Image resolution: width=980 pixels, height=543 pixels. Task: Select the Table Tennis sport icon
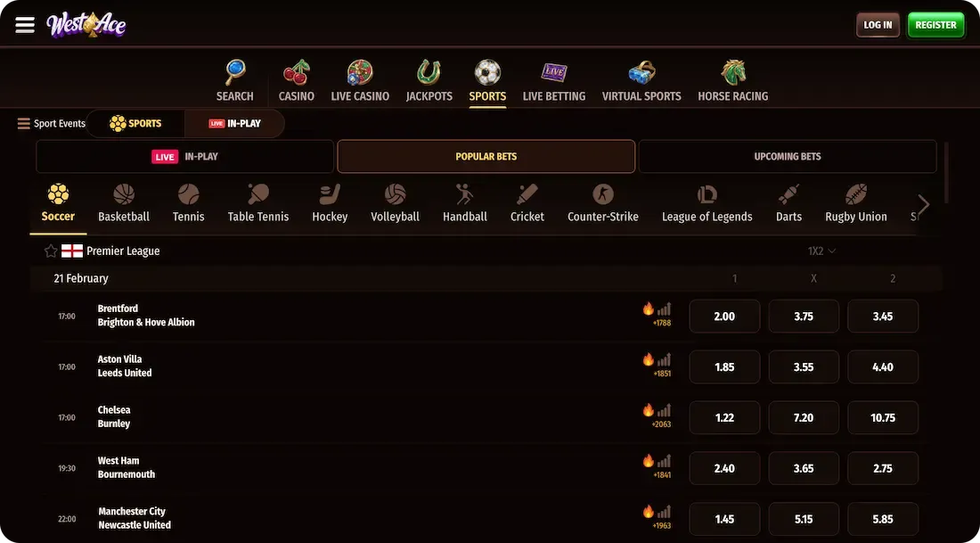pyautogui.click(x=258, y=194)
